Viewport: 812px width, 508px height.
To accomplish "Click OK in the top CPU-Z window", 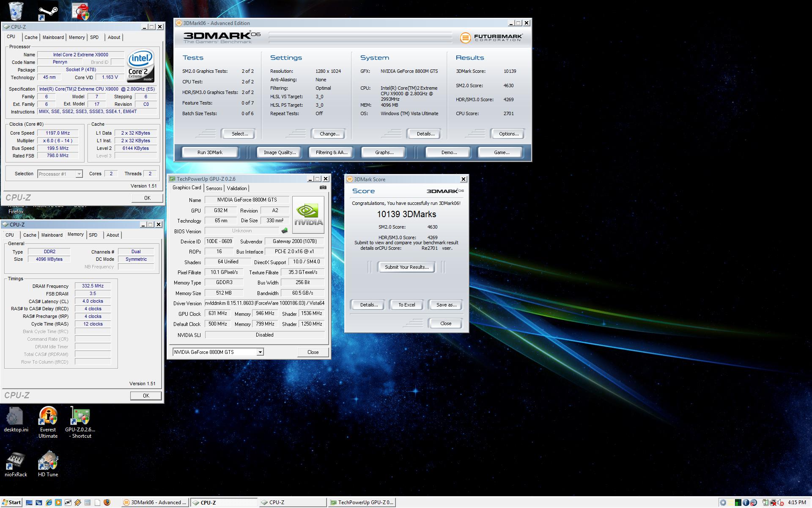I will (147, 198).
